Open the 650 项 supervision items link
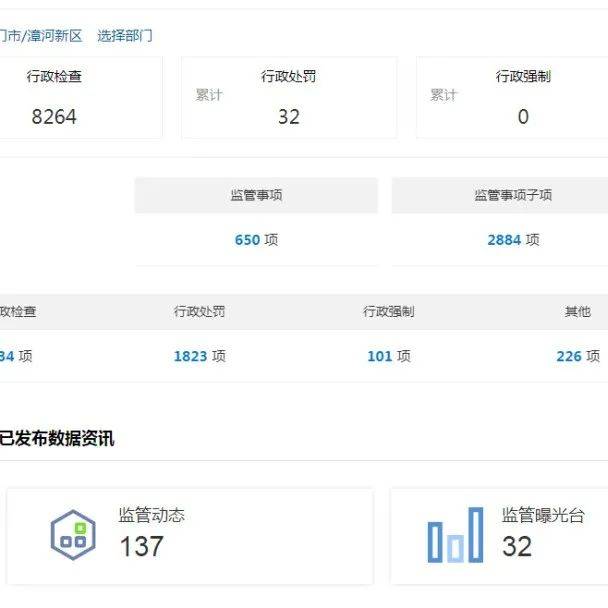This screenshot has height=608, width=608. pos(256,240)
